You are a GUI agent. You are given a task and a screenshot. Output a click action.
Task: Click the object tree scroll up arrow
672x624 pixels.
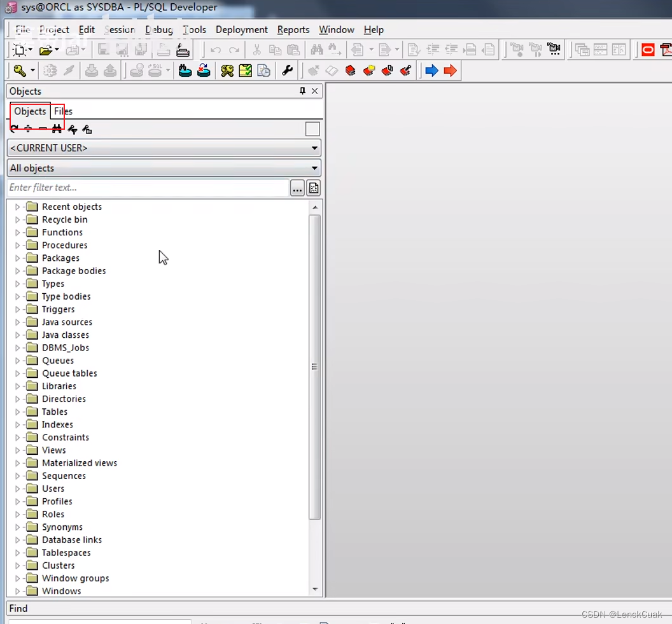[315, 207]
